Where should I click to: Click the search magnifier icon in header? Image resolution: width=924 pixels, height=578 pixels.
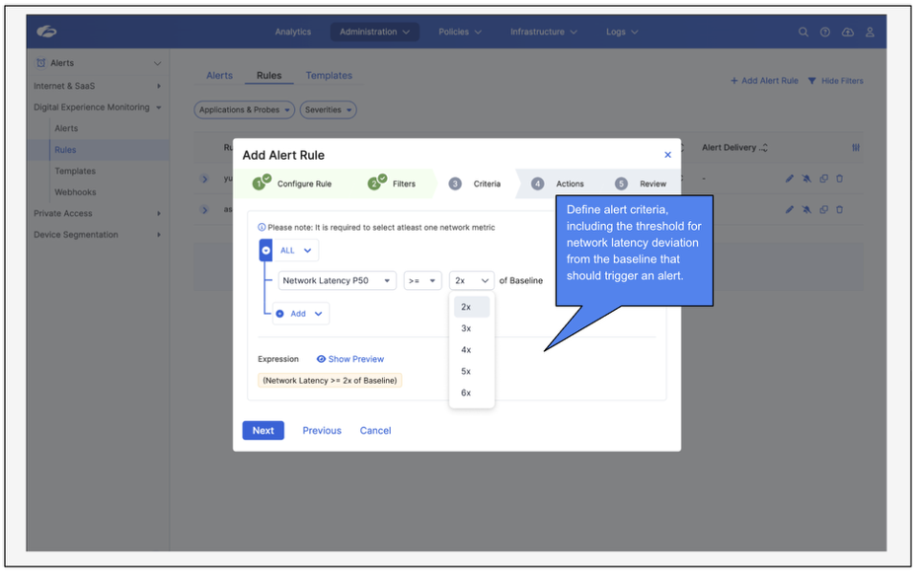click(804, 33)
